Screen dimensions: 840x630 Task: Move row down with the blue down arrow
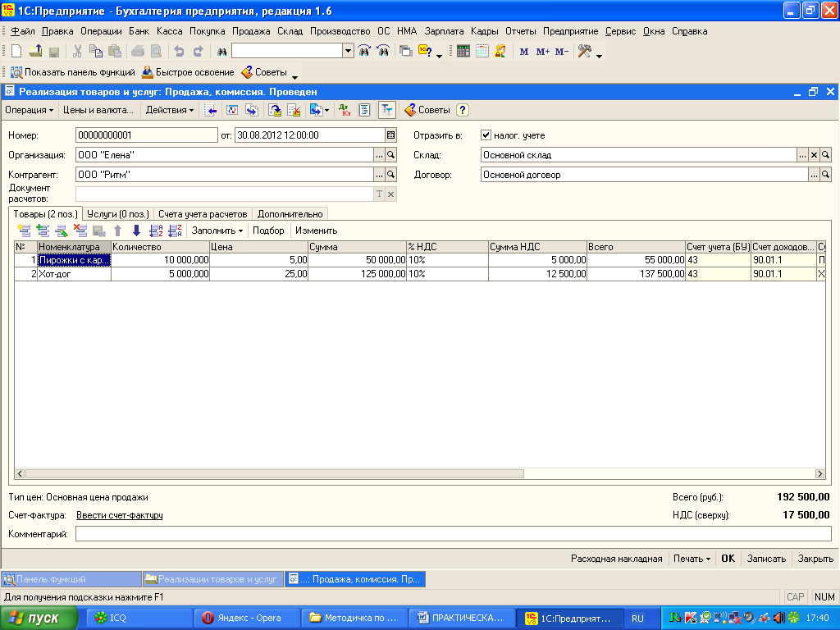[137, 231]
